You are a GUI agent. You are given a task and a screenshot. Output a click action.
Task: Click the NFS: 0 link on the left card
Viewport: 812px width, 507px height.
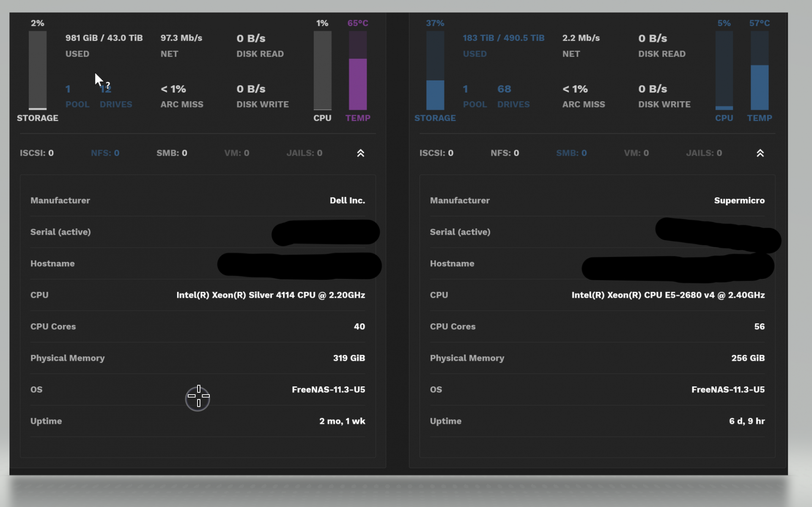point(105,153)
